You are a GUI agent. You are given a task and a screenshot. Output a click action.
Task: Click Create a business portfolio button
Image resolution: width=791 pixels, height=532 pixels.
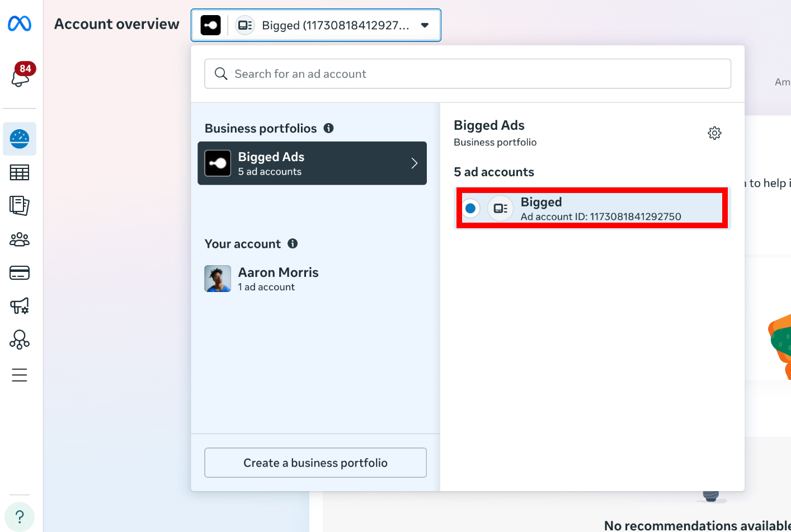pyautogui.click(x=316, y=463)
